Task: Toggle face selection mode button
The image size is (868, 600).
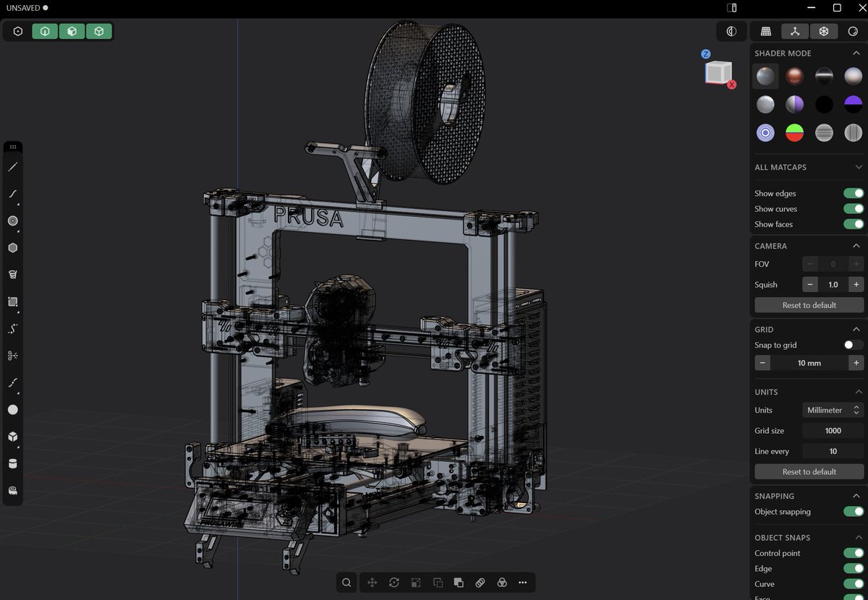Action: pyautogui.click(x=72, y=32)
